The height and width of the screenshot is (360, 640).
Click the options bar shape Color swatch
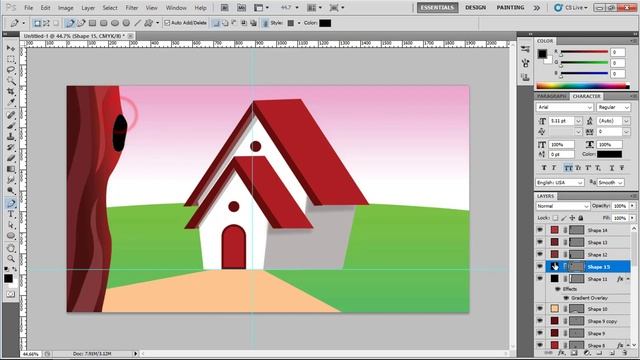click(x=325, y=23)
